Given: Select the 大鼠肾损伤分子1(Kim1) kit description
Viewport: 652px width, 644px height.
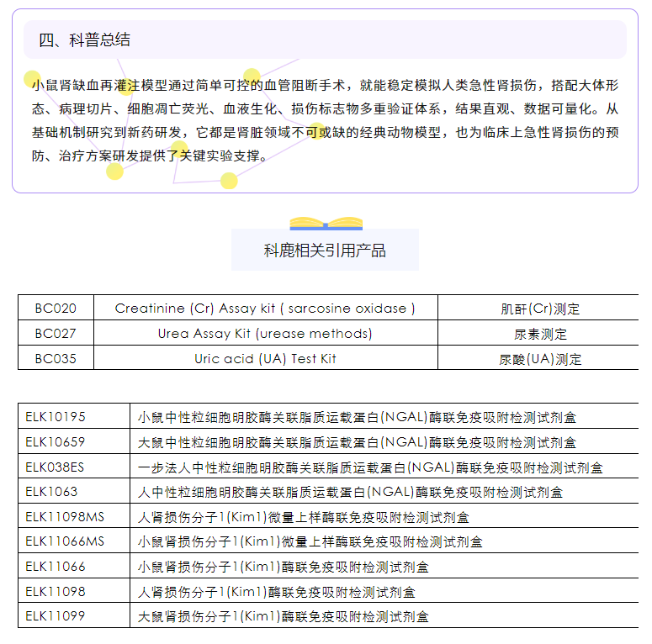Looking at the screenshot, I should [x=284, y=616].
